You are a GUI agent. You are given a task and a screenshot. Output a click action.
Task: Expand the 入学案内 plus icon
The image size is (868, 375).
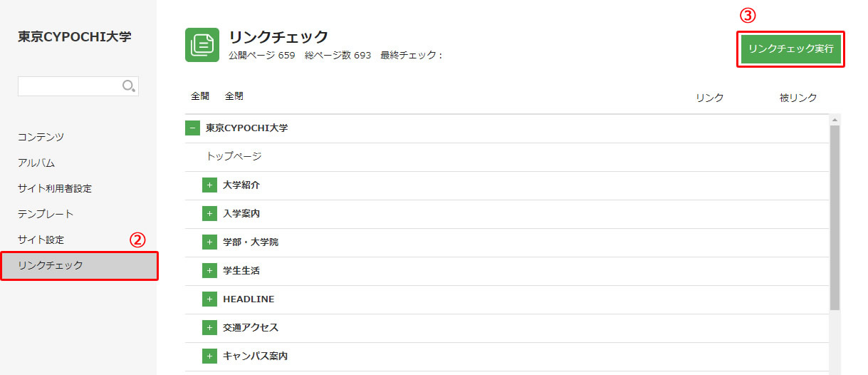pos(209,214)
